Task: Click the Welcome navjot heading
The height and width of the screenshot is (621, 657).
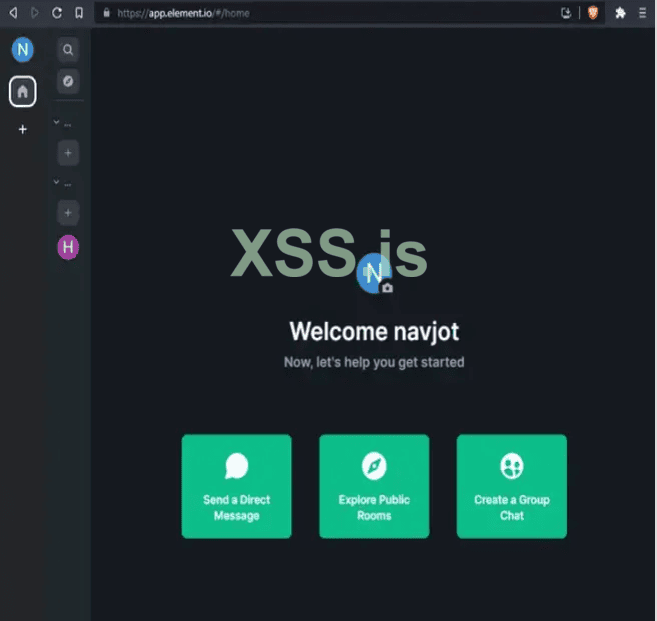Action: pyautogui.click(x=374, y=332)
